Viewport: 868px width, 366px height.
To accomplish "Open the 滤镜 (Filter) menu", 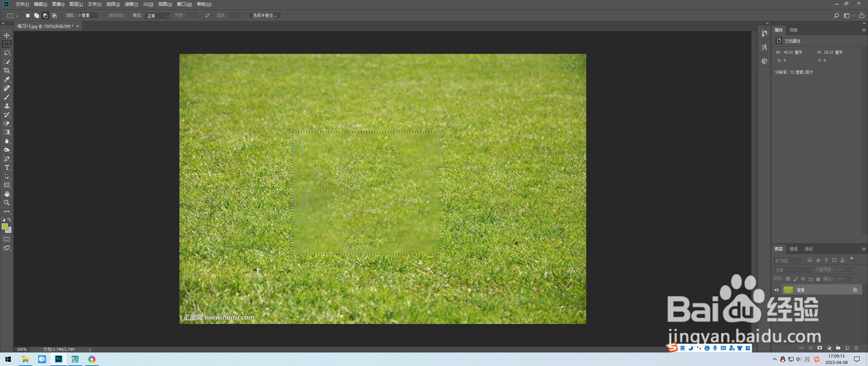I will pyautogui.click(x=131, y=4).
